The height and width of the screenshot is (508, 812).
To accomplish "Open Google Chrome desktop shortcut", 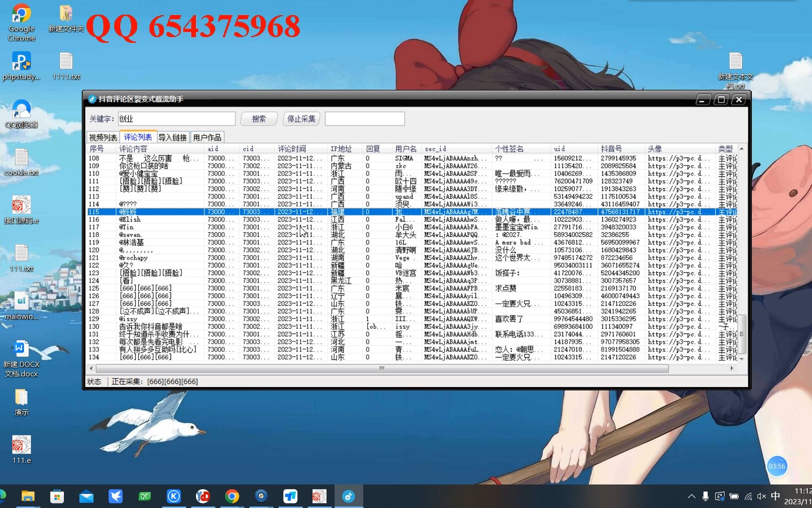I will click(x=22, y=23).
